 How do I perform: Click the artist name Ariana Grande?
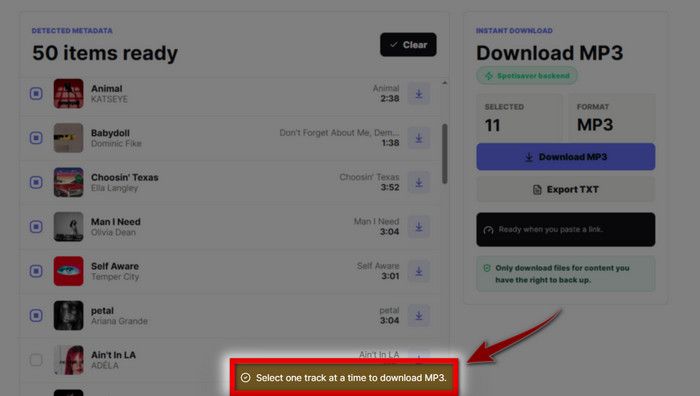click(x=119, y=321)
